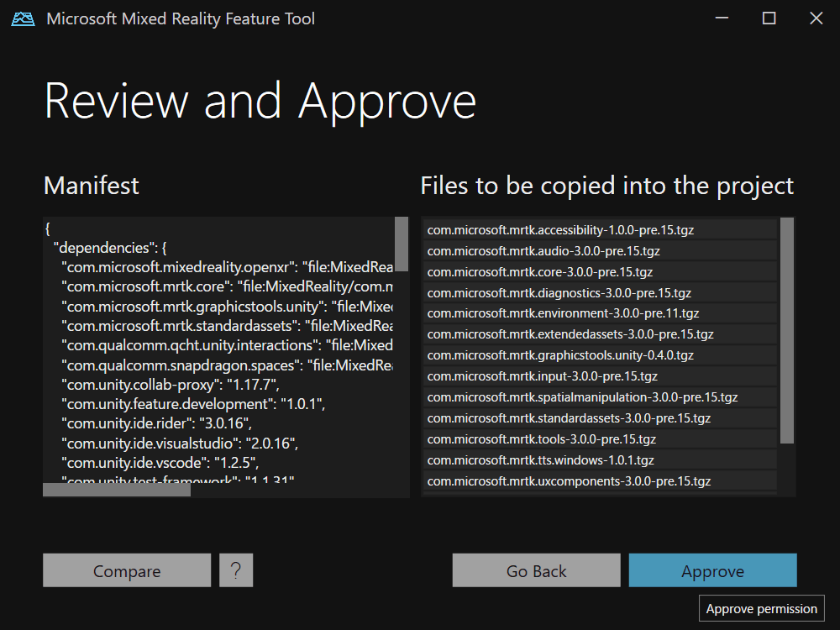Click the Approve button
Viewport: 840px width, 630px height.
coord(712,570)
